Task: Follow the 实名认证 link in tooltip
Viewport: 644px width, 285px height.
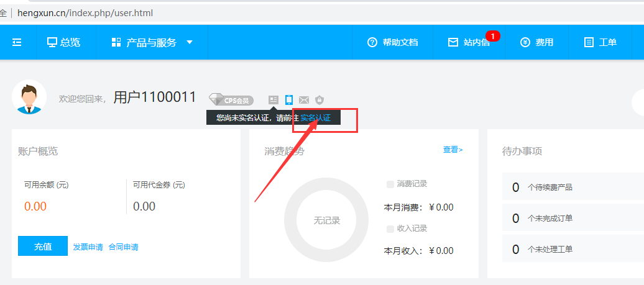Action: click(x=315, y=117)
